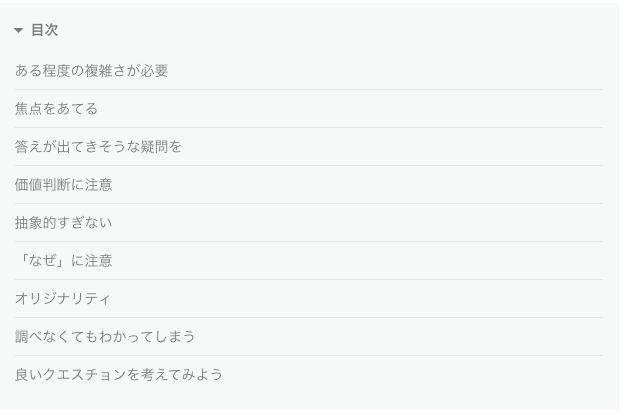Collapse the 目次 disclosure triangle
This screenshot has width=624, height=414.
(18, 30)
